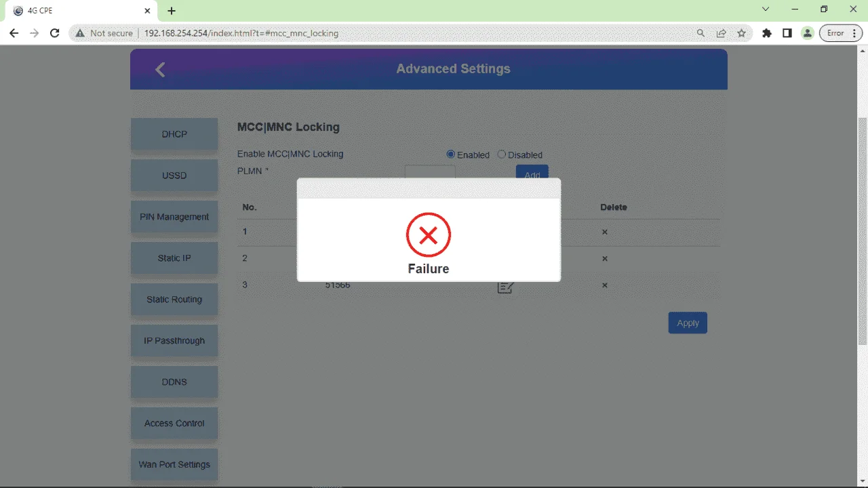Image resolution: width=868 pixels, height=488 pixels.
Task: Select Enabled for MCC|MNC Locking
Action: [x=451, y=155]
